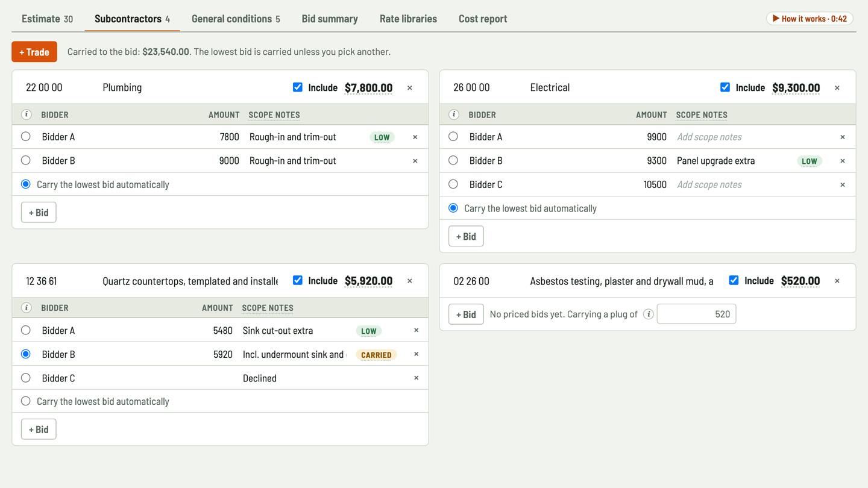Show info about the Asbestos plug amount

coord(649,314)
